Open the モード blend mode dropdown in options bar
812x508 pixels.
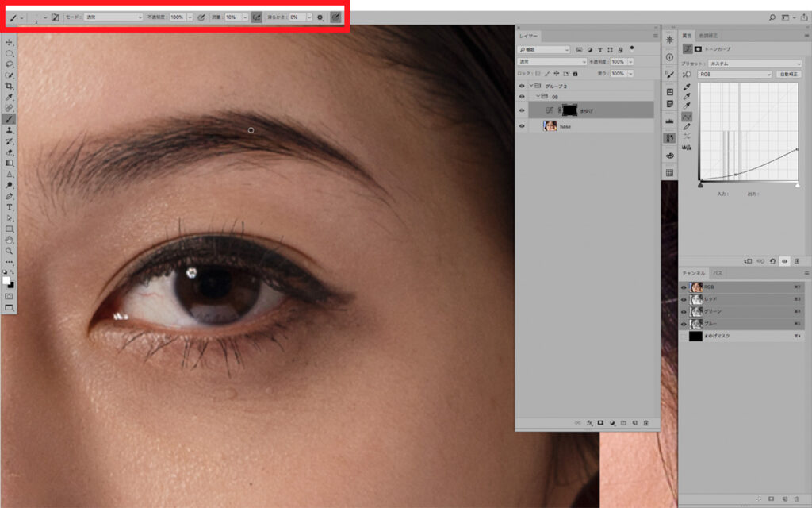113,17
